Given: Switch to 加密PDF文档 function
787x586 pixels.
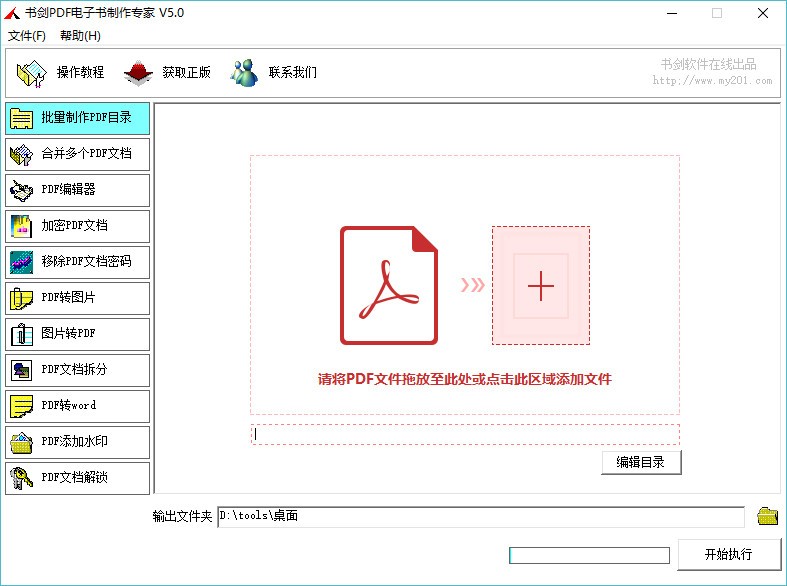Looking at the screenshot, I should [x=77, y=226].
